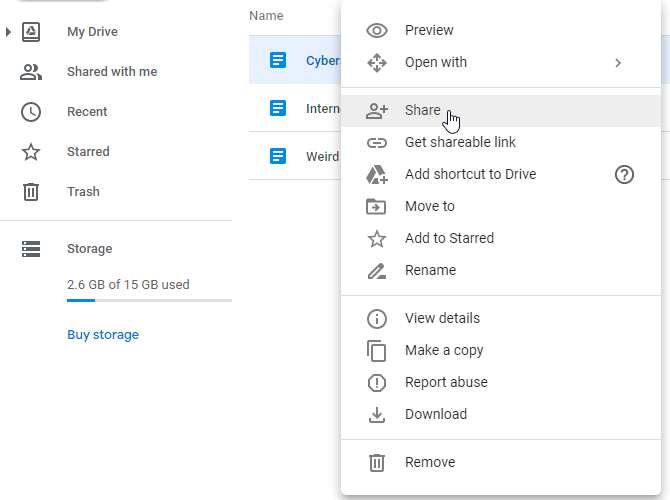
Task: Select View details menu entry
Action: pyautogui.click(x=442, y=318)
